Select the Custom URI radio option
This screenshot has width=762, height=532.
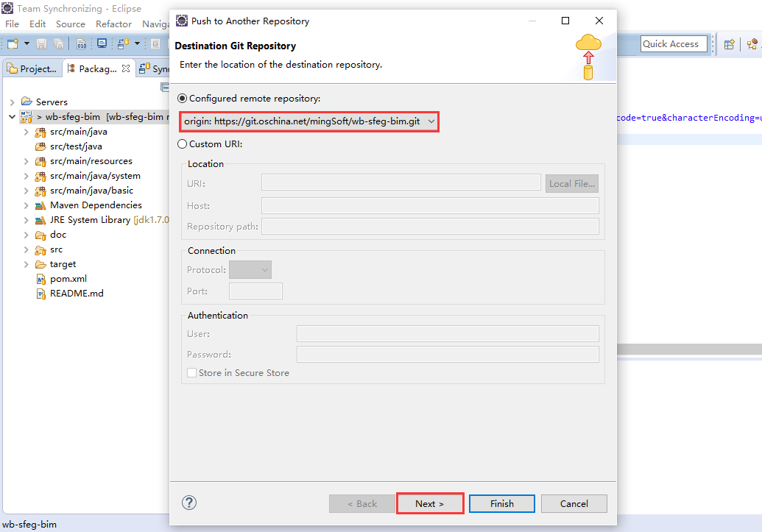183,144
